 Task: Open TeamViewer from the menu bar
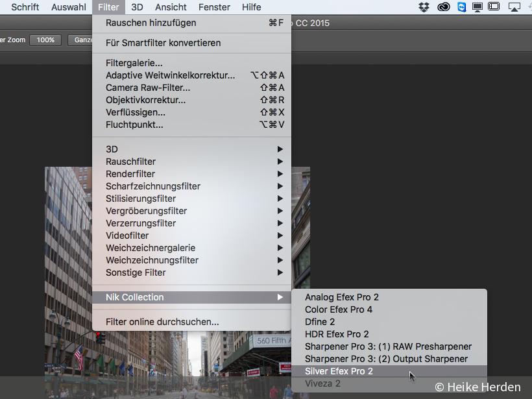point(462,6)
